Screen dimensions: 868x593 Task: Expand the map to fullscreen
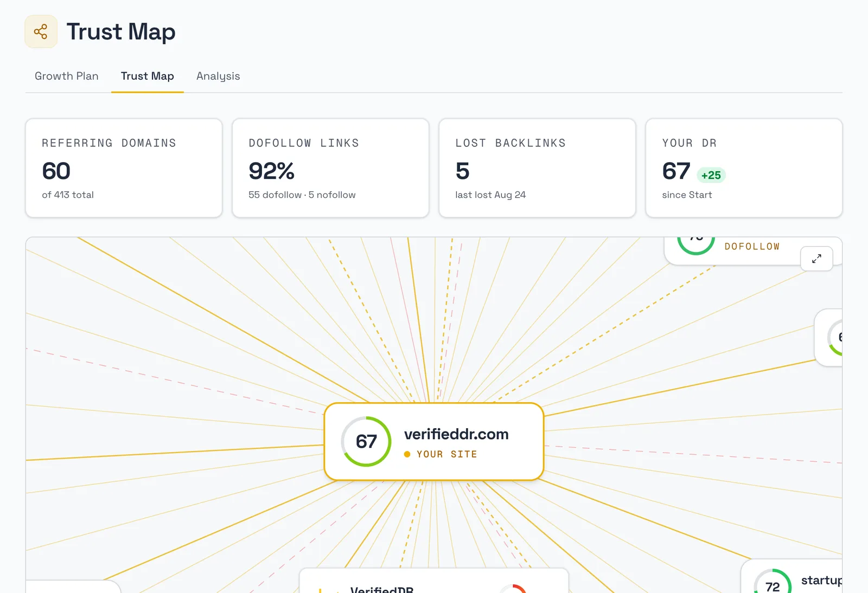pyautogui.click(x=816, y=259)
